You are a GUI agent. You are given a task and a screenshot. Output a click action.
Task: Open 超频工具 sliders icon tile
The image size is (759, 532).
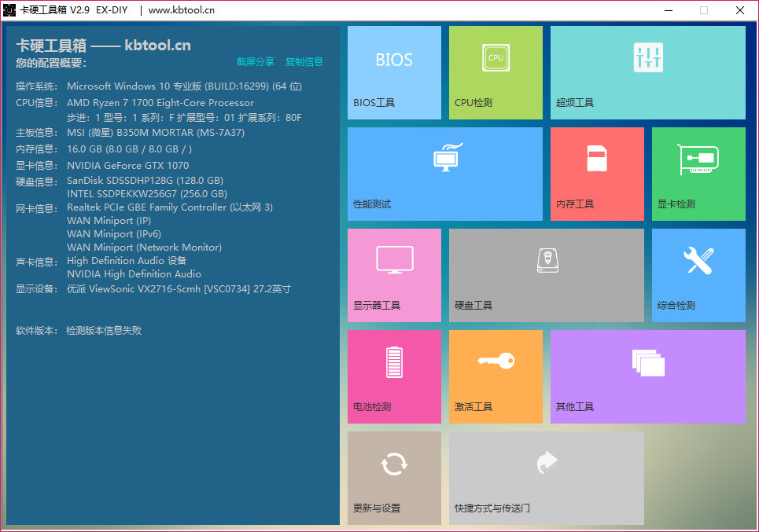(x=648, y=58)
